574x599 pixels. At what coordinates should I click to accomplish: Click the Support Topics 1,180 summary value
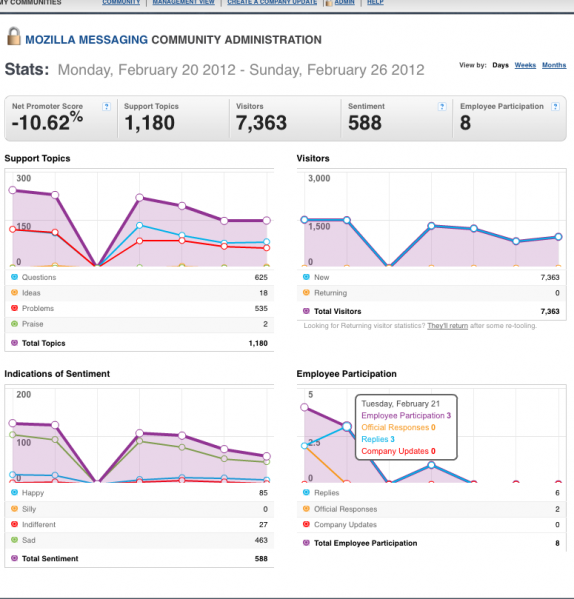(149, 123)
